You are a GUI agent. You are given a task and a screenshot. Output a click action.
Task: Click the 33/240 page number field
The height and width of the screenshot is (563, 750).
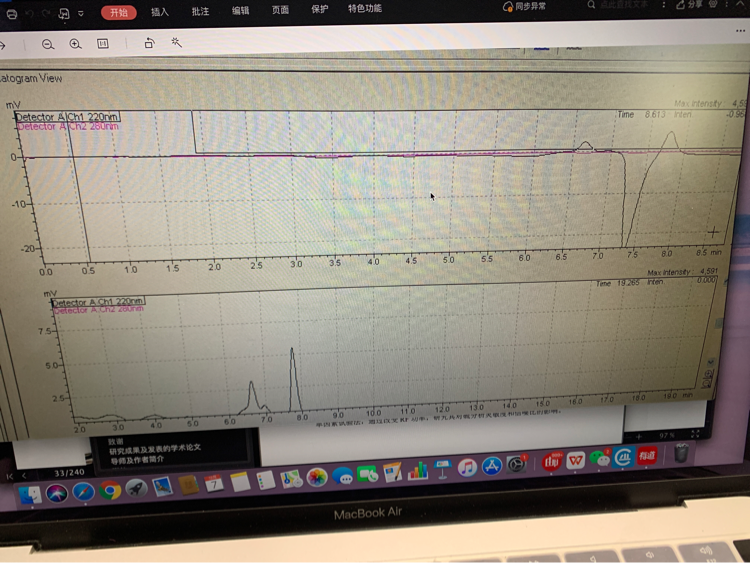(69, 473)
